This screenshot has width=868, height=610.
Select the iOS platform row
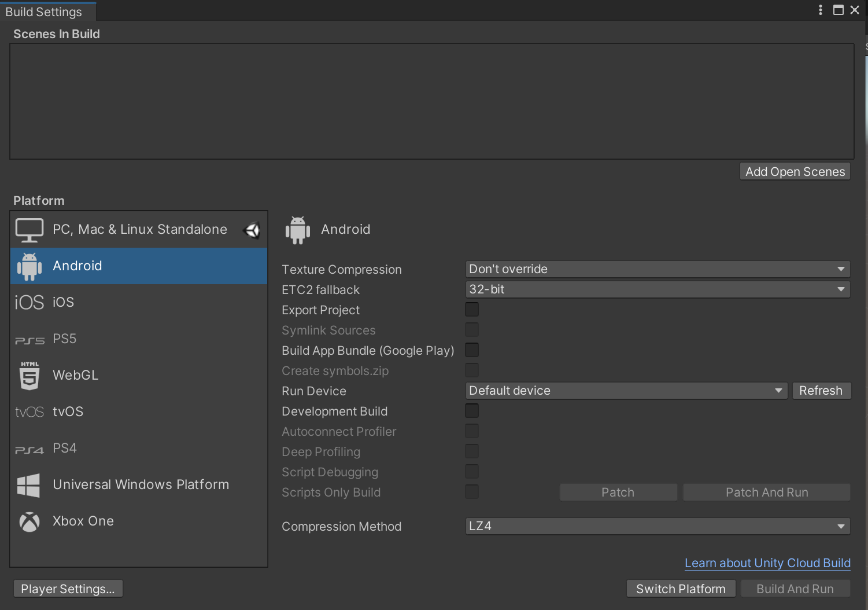point(139,302)
